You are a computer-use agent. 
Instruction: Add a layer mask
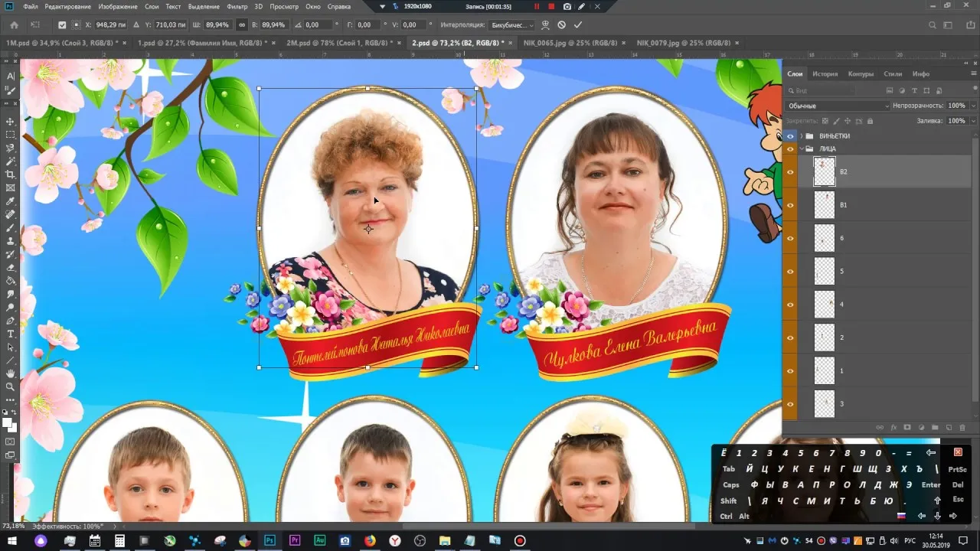(906, 427)
